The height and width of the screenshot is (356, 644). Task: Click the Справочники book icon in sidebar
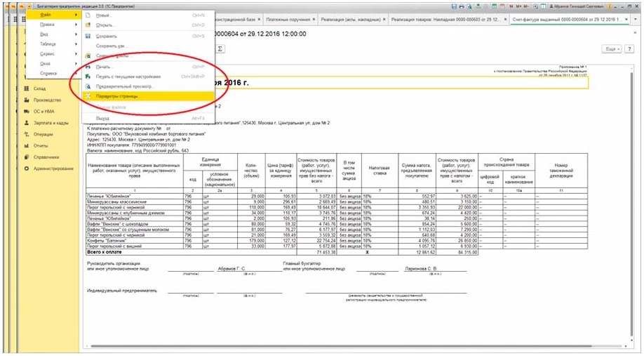tap(27, 157)
